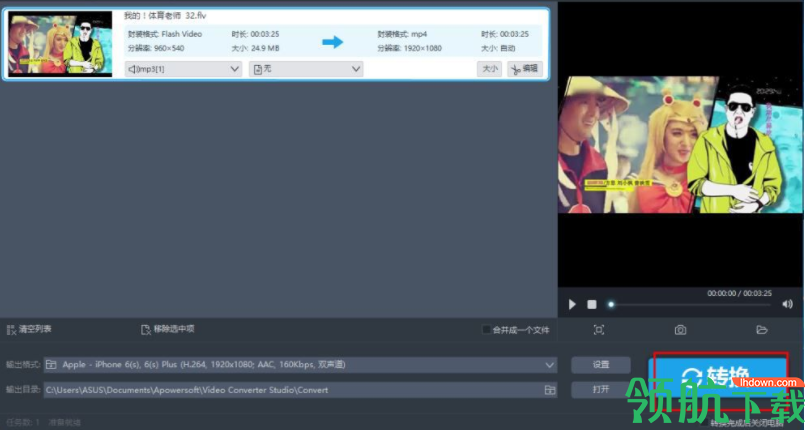
Task: Remove the selected item from the list
Action: click(x=168, y=329)
